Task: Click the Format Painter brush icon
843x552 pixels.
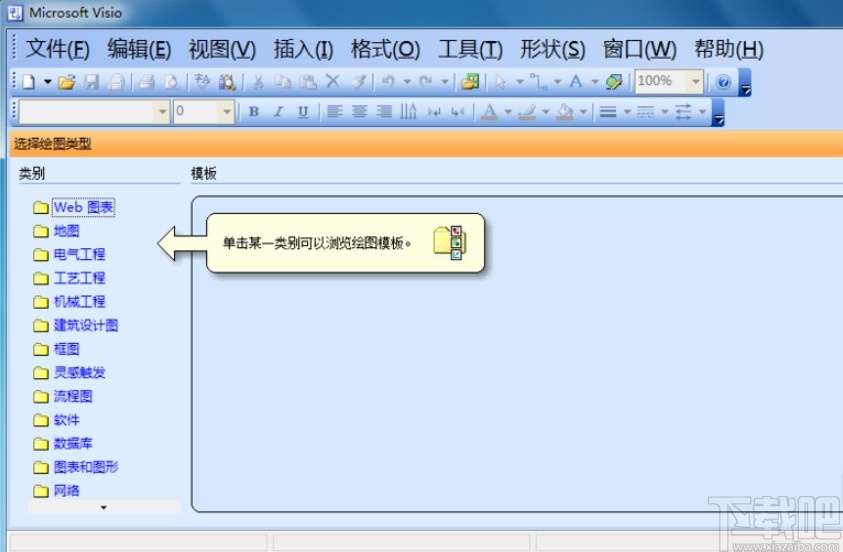Action: click(358, 82)
